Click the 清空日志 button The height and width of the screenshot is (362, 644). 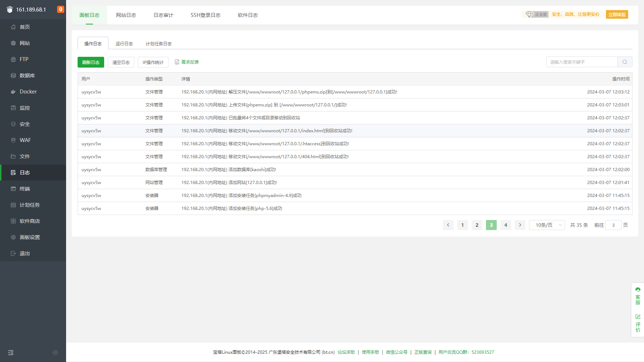(x=121, y=62)
